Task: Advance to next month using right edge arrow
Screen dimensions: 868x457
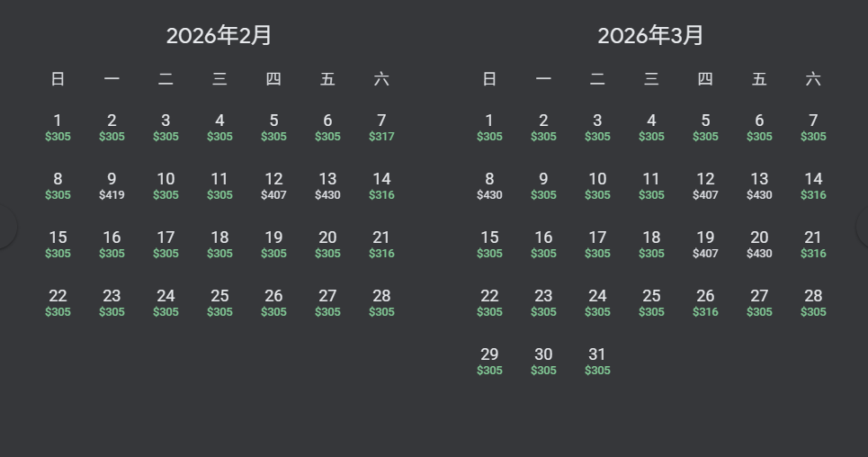Action: pos(863,228)
